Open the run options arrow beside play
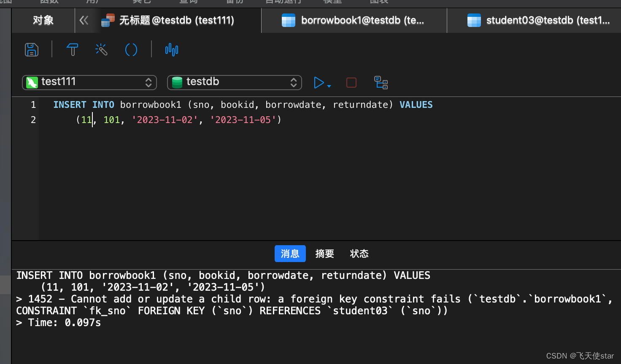The image size is (621, 364). (x=329, y=86)
